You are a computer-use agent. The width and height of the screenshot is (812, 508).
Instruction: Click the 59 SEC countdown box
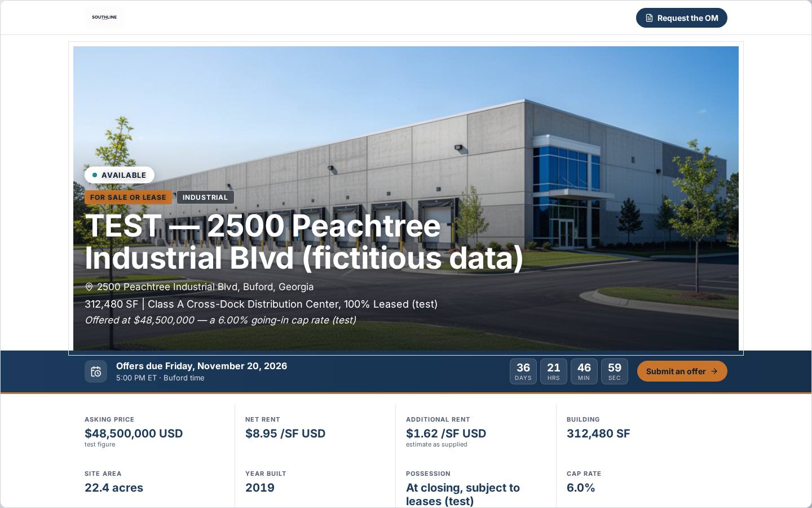click(x=615, y=371)
